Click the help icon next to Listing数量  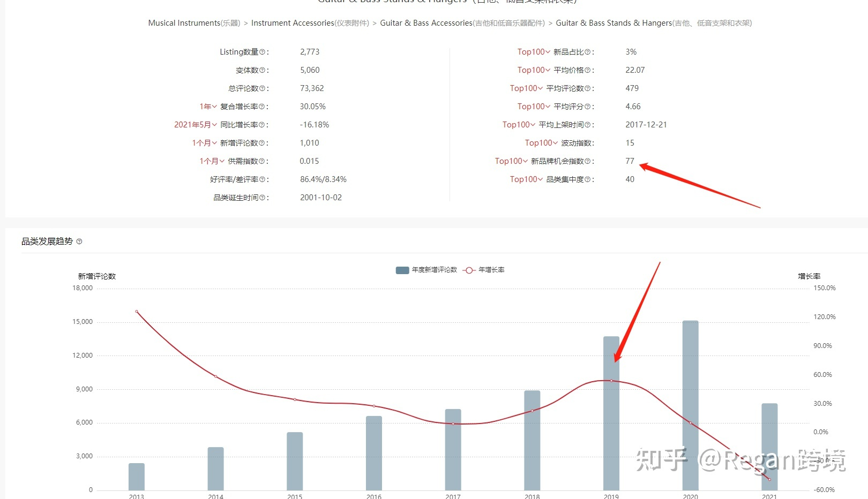point(261,51)
